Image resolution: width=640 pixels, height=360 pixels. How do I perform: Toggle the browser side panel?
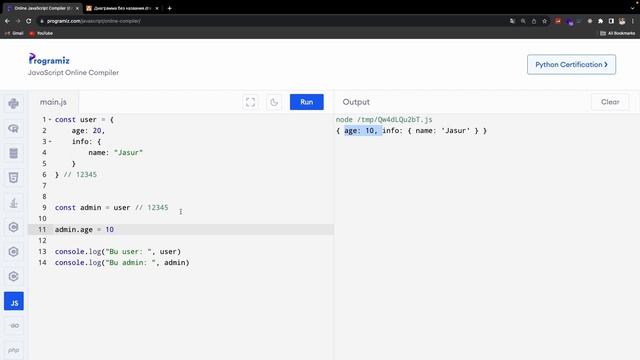tap(611, 21)
